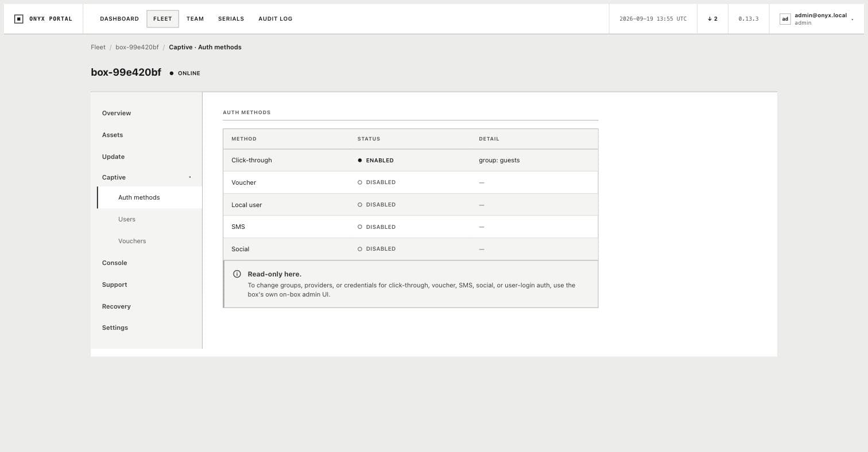Go to the Dashboard tab
Viewport: 868px width, 452px height.
point(119,19)
